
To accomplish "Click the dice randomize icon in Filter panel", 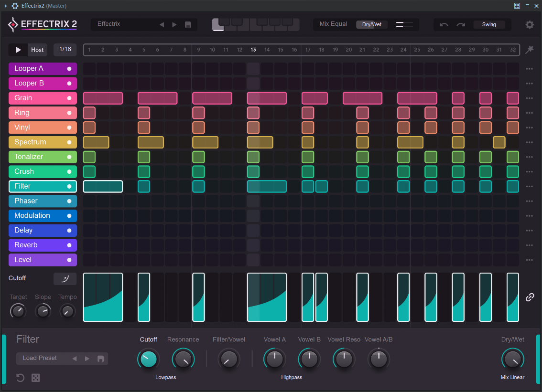I will point(36,378).
